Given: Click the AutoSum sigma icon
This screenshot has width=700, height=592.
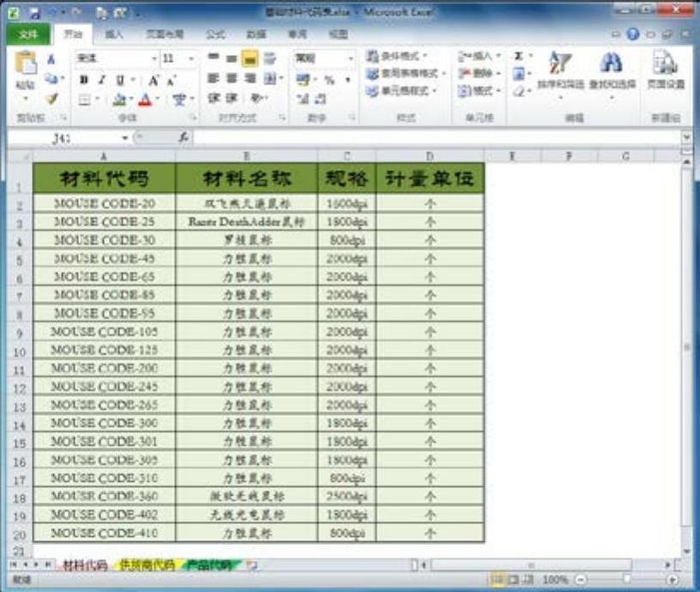Looking at the screenshot, I should [518, 56].
